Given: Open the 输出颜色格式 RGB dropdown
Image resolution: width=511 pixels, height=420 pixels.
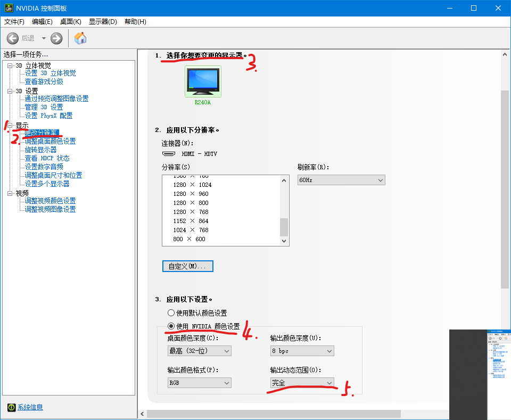Looking at the screenshot, I should pyautogui.click(x=199, y=383).
